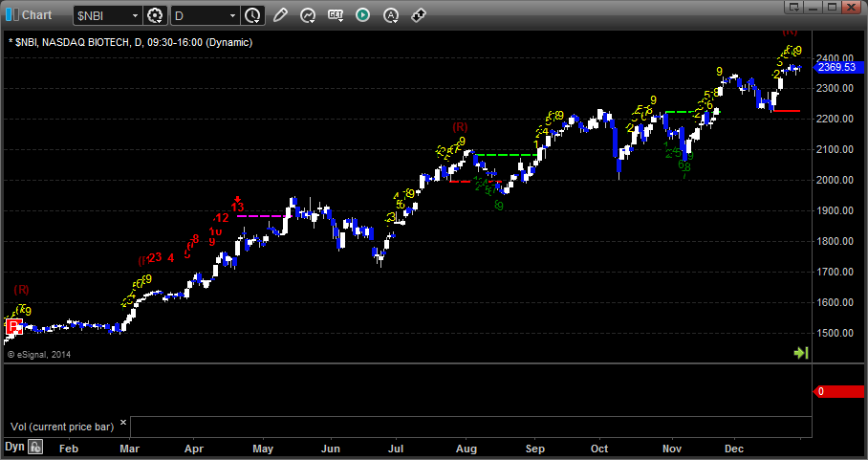Click the Vol (current price bar) label
This screenshot has width=868, height=460.
tap(62, 427)
